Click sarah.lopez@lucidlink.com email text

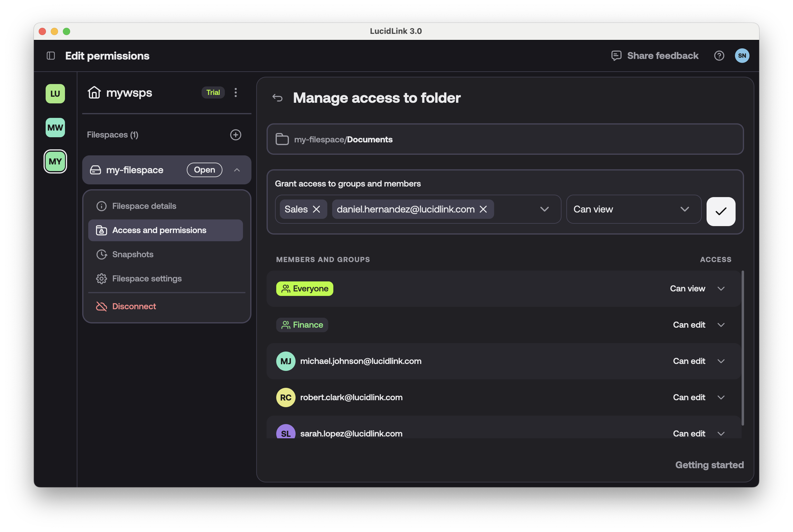pos(351,433)
